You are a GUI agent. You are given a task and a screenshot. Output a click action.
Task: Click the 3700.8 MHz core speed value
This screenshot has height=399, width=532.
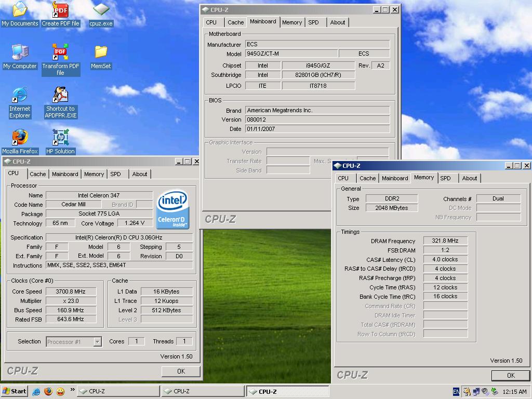(71, 291)
